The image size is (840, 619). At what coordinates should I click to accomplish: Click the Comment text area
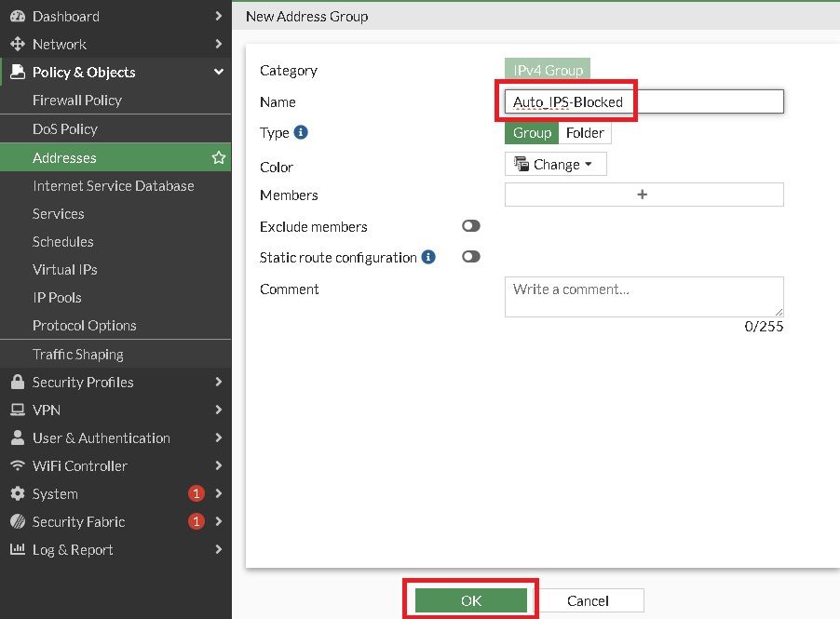[x=644, y=297]
